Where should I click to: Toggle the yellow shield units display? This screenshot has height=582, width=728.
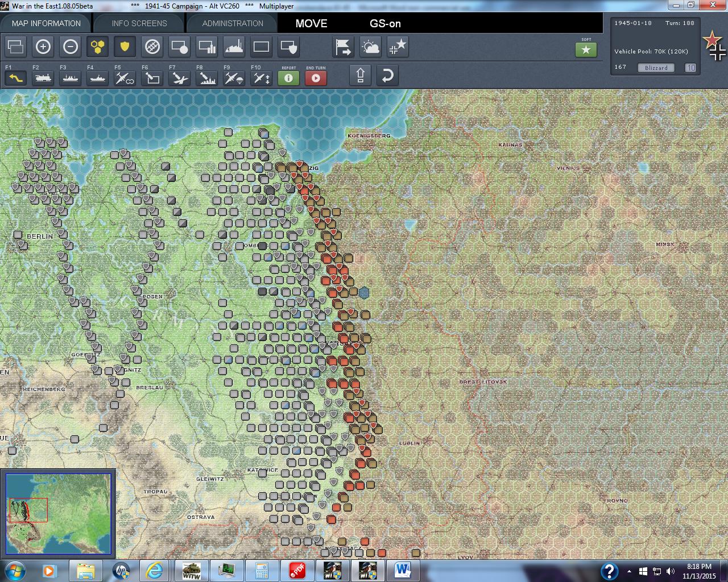pyautogui.click(x=125, y=47)
